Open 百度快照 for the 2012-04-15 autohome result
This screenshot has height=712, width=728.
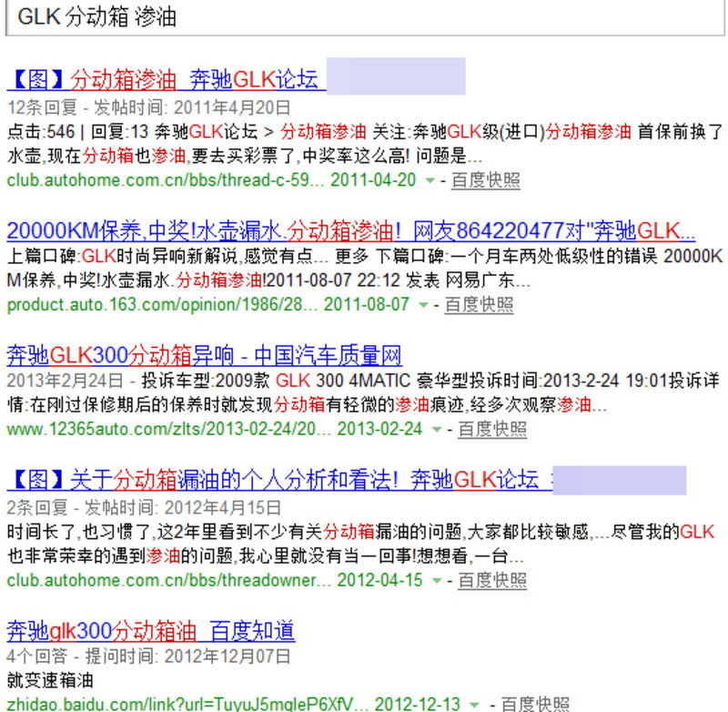[492, 581]
